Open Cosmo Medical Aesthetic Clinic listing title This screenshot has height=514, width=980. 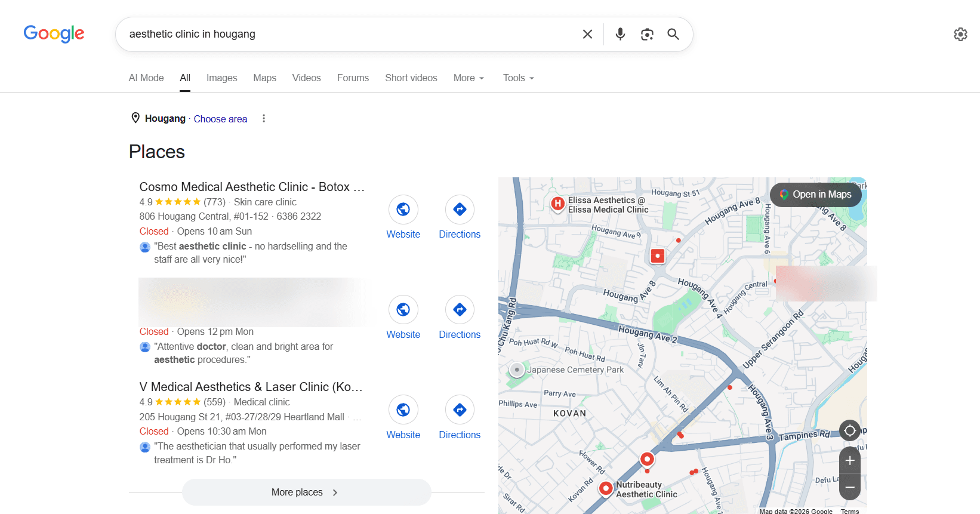pyautogui.click(x=252, y=187)
